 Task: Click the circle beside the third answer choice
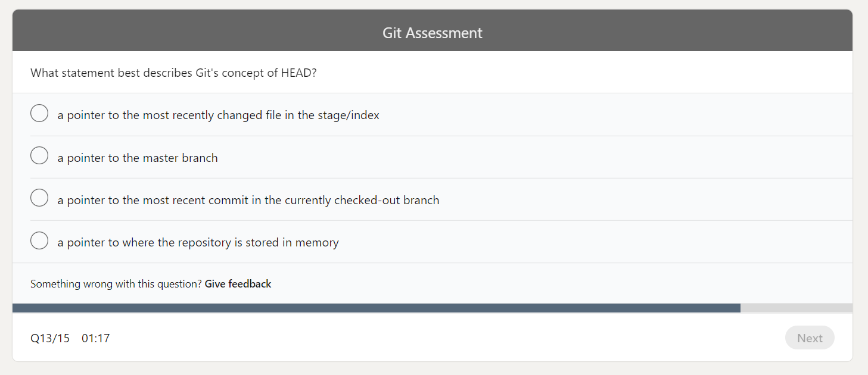(39, 198)
